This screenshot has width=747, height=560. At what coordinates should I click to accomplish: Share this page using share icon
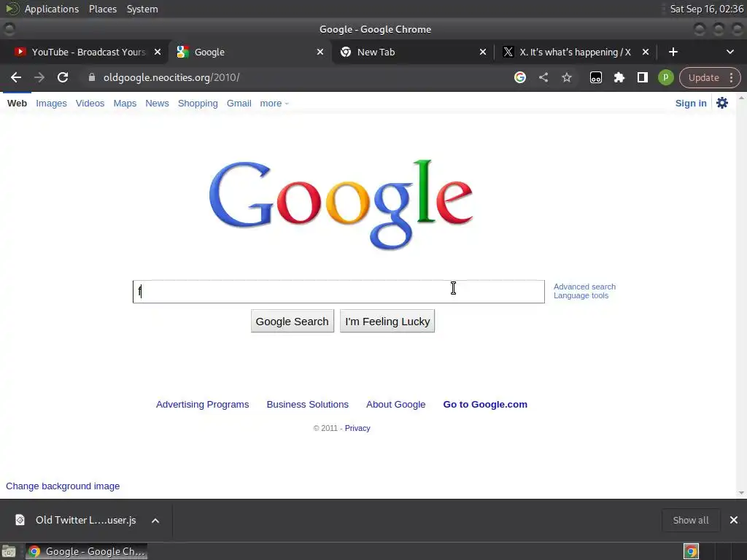(x=543, y=77)
